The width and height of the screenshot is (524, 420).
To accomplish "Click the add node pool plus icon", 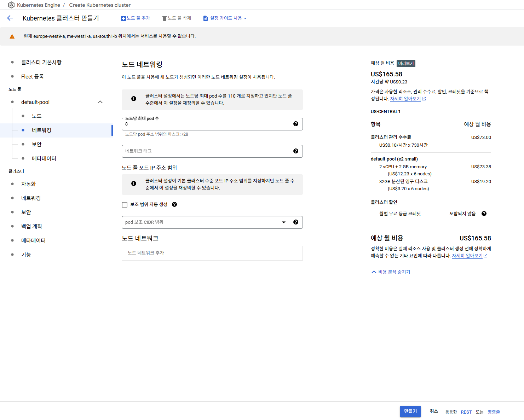I will click(x=123, y=18).
